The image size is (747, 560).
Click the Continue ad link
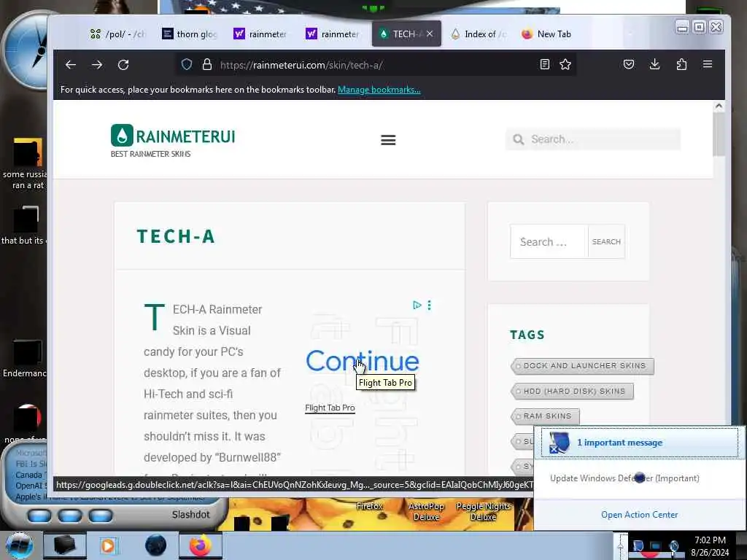(x=363, y=361)
